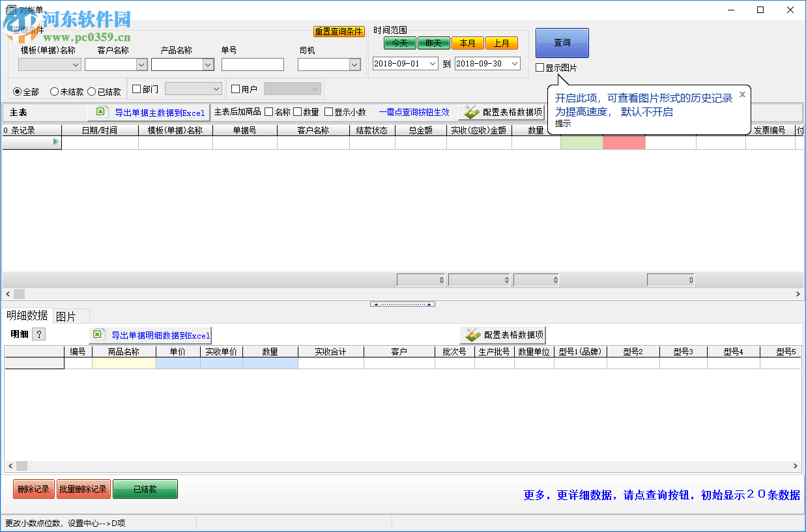Click the 已结款 green button at bottom
The width and height of the screenshot is (806, 532).
[x=145, y=489]
